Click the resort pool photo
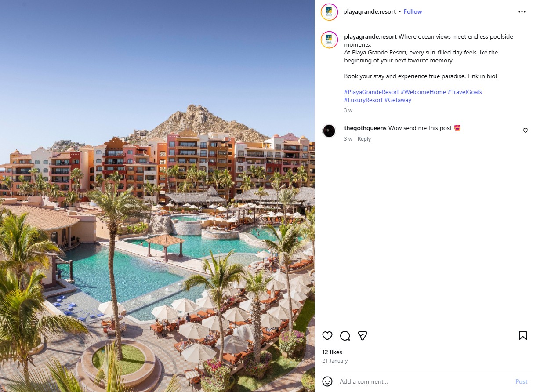The image size is (533, 392). coord(157,196)
